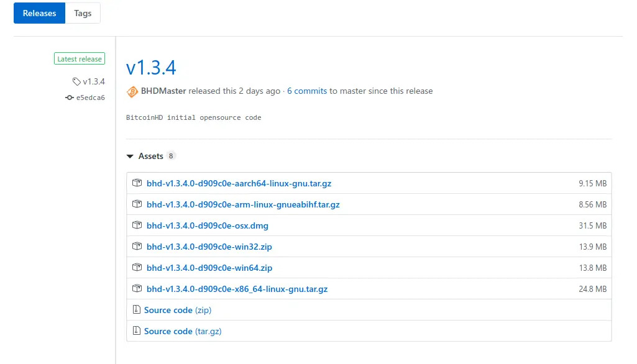The height and width of the screenshot is (364, 637).
Task: Click the 31.5 MB size text
Action: 593,225
